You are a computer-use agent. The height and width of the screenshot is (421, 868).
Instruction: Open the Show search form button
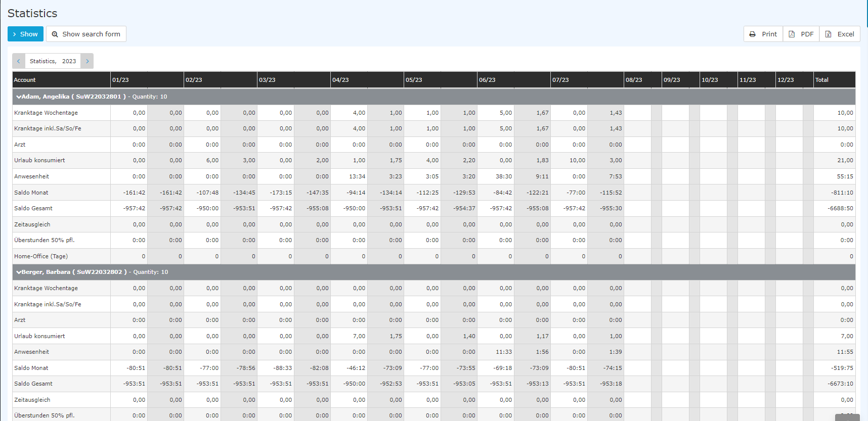tap(86, 34)
